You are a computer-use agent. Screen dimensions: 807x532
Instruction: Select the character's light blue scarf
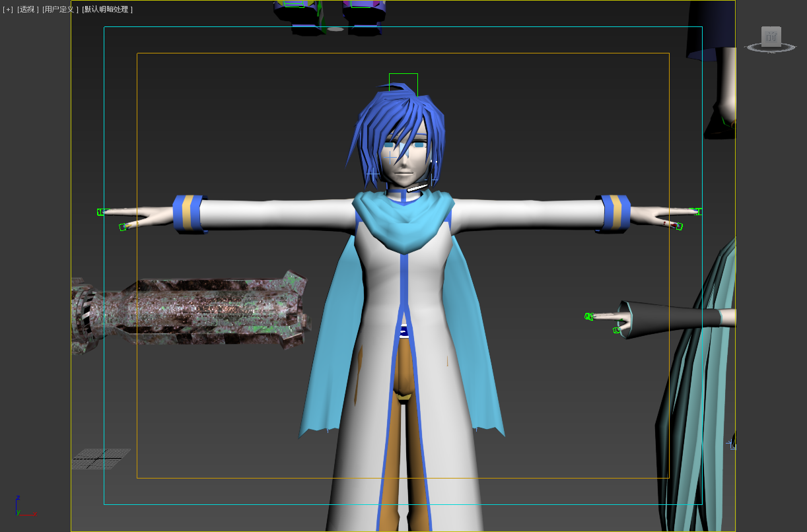click(403, 224)
